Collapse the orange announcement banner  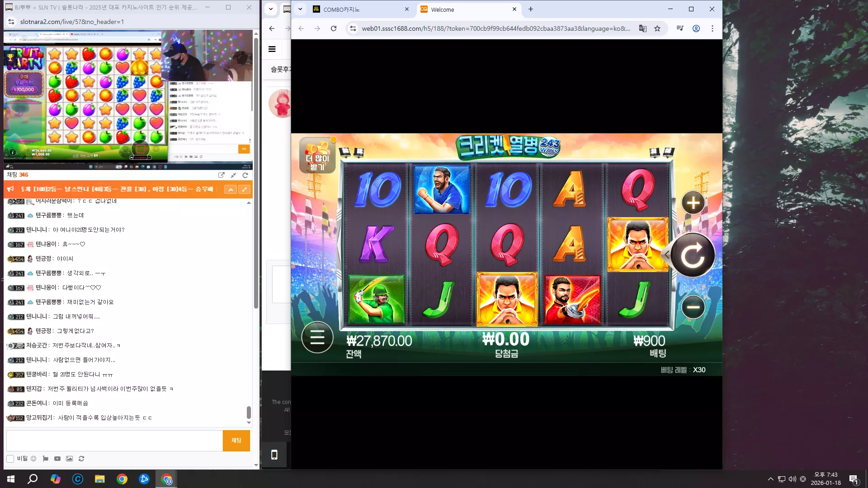tap(231, 189)
